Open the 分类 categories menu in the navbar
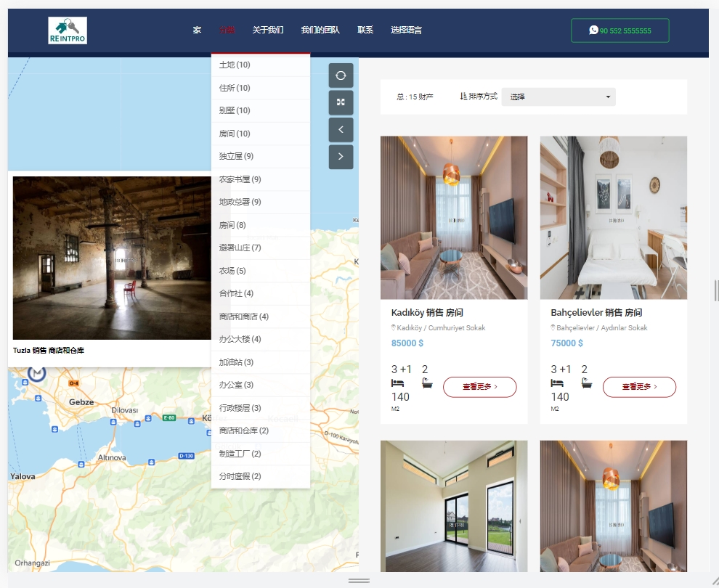This screenshot has height=588, width=719. [x=227, y=30]
